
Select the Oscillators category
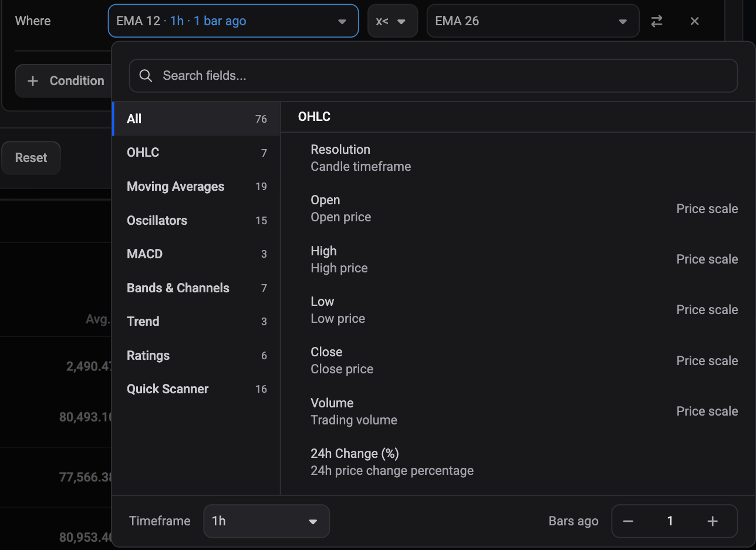tap(196, 221)
